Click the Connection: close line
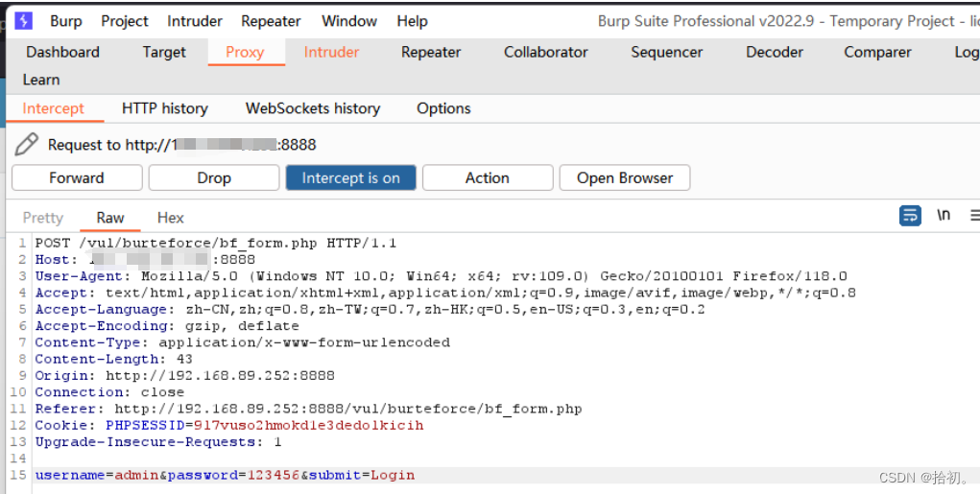Image resolution: width=980 pixels, height=494 pixels. 109,391
